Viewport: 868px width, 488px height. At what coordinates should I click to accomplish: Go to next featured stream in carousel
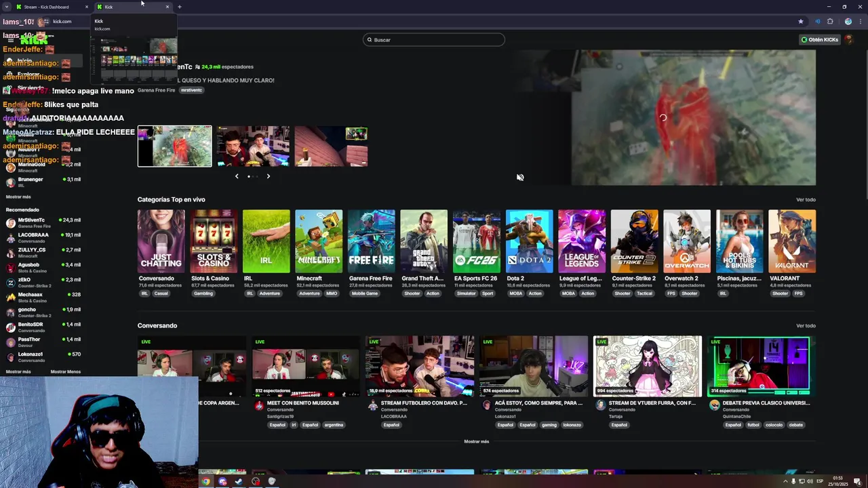268,176
